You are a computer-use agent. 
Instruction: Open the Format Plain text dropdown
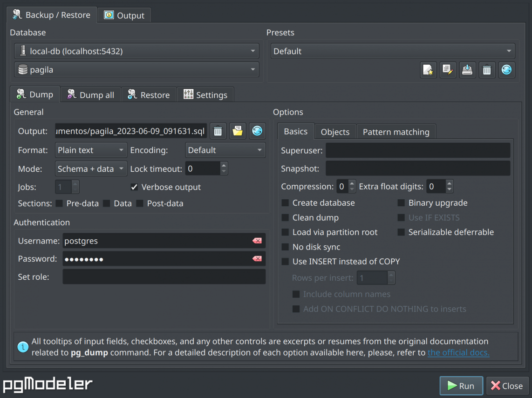pyautogui.click(x=91, y=150)
